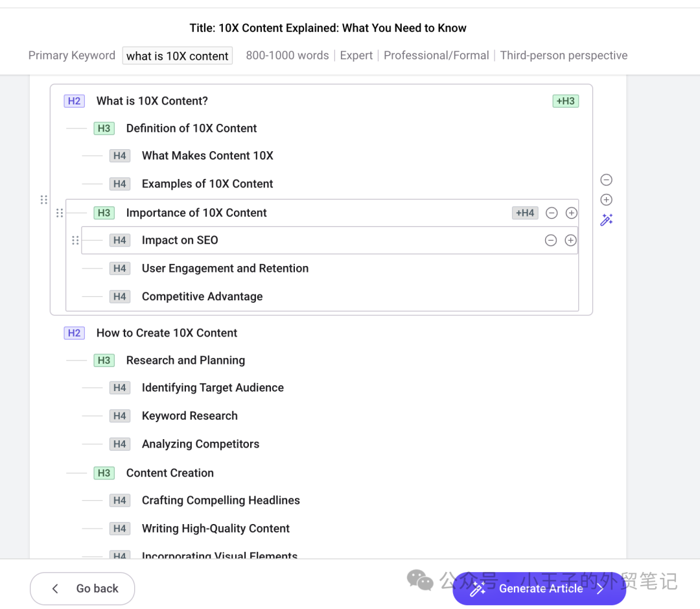Click drag handle beside 'Importance of 10X Content'
This screenshot has width=700, height=609.
click(x=60, y=213)
